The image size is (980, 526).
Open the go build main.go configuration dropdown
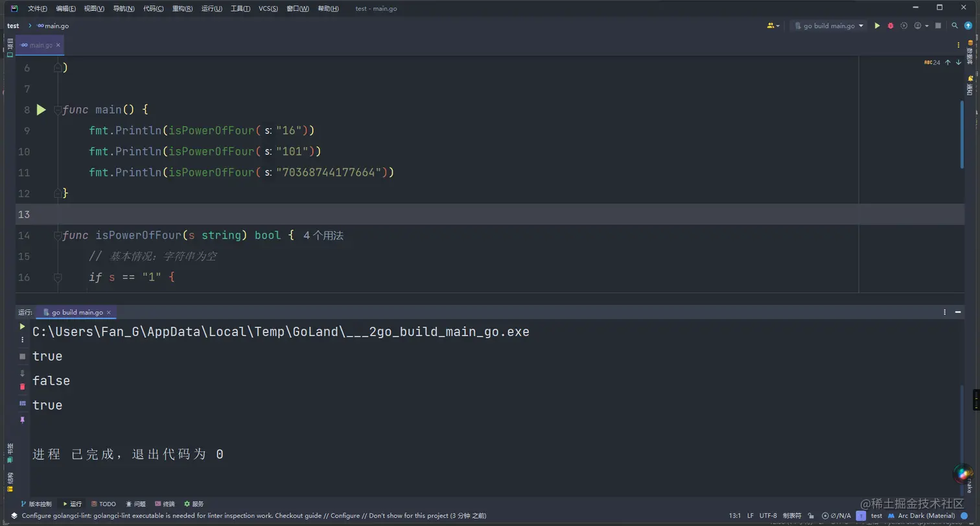tap(829, 26)
